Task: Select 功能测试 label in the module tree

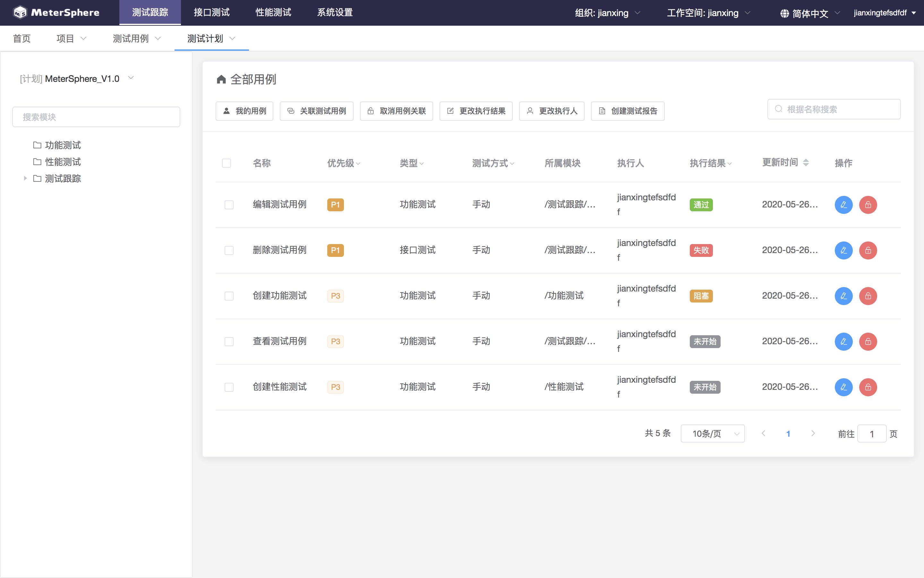Action: (x=63, y=145)
